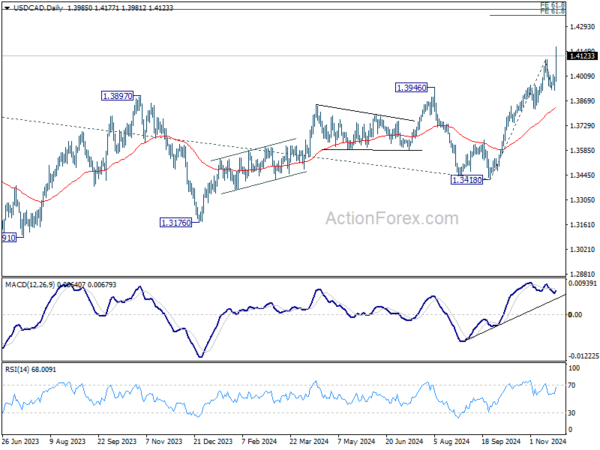Select the 1.39460 price label
The image size is (600, 450).
click(411, 88)
